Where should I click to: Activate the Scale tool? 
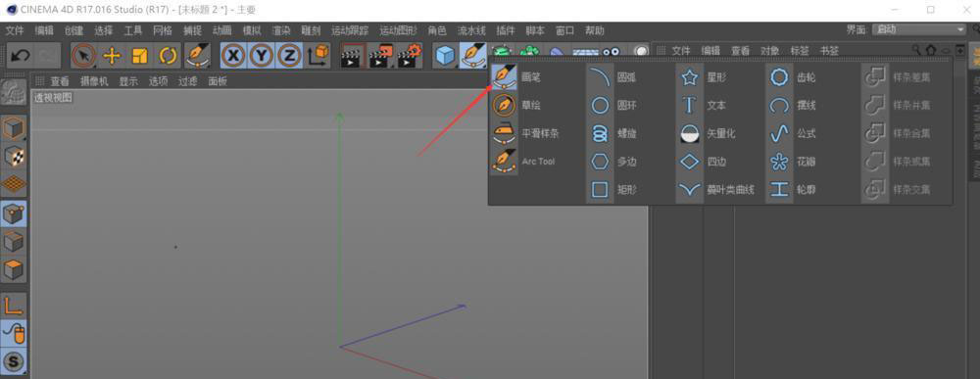(x=140, y=56)
